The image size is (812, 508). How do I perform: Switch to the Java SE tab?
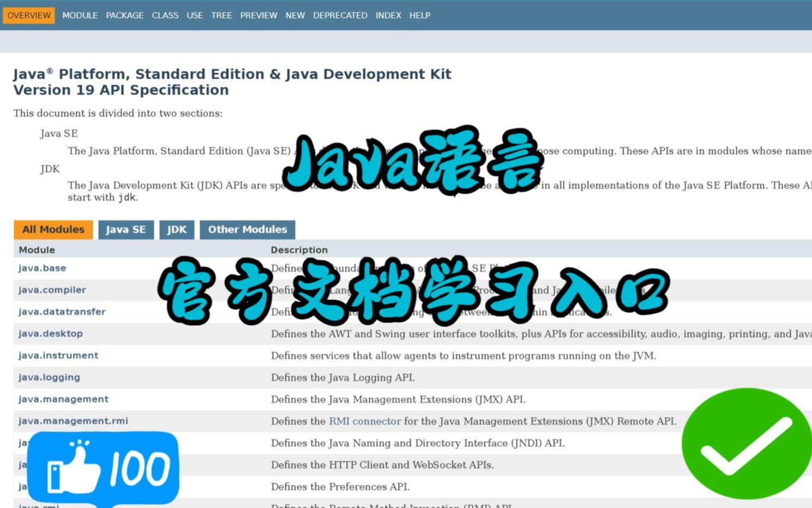point(126,230)
